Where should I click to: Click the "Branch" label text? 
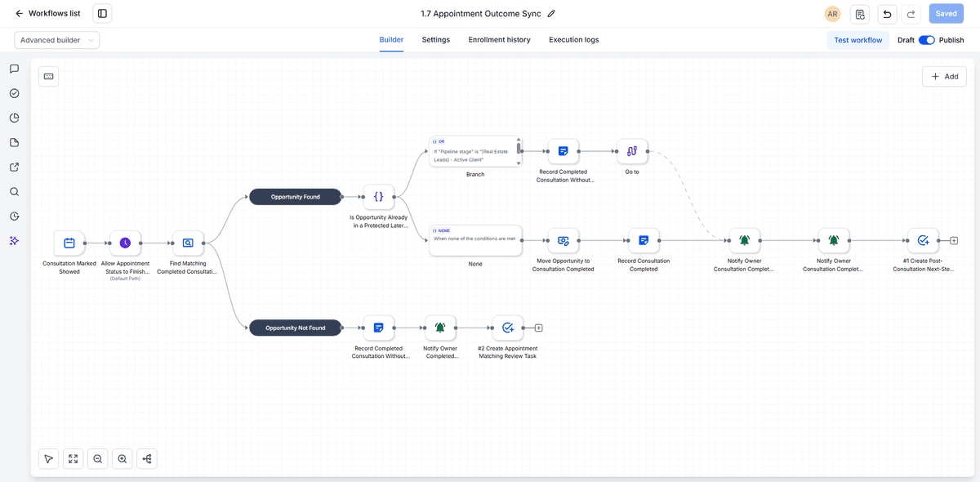pyautogui.click(x=475, y=174)
